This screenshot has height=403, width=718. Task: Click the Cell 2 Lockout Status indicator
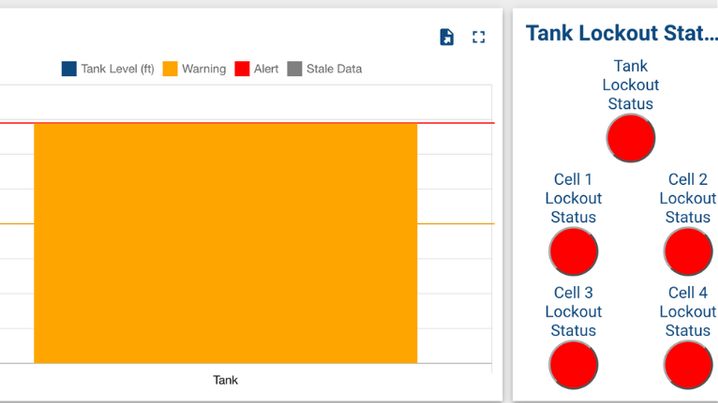688,251
